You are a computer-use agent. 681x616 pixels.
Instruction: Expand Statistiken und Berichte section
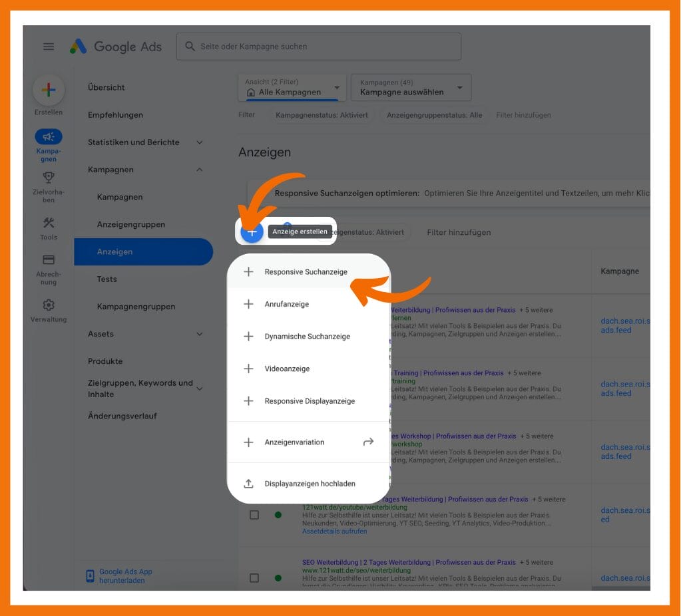(199, 142)
